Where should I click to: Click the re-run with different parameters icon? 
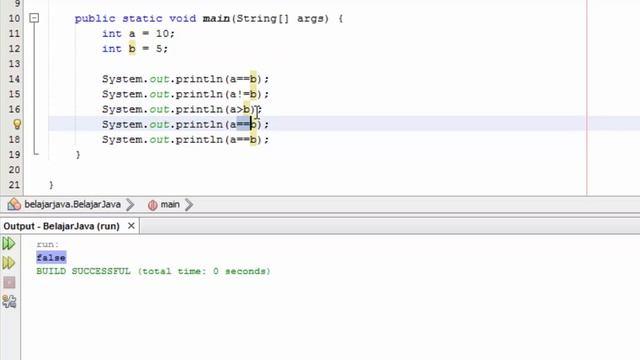point(9,263)
